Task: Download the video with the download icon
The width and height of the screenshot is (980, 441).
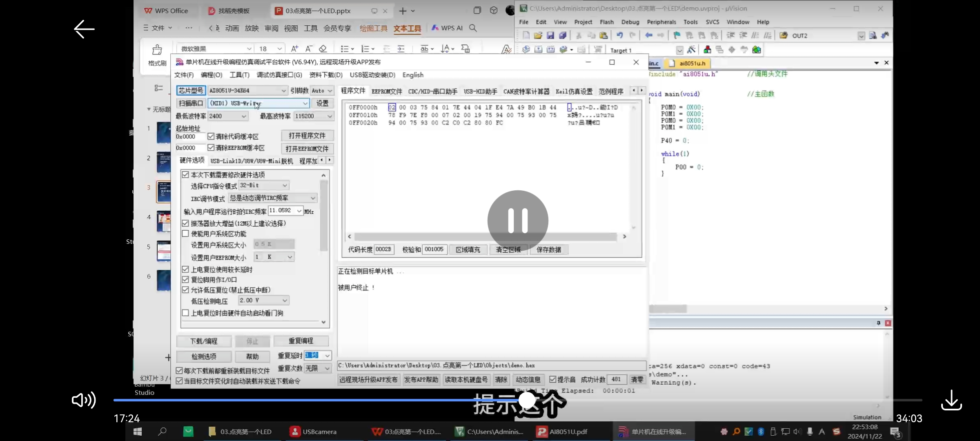Action: tap(951, 400)
